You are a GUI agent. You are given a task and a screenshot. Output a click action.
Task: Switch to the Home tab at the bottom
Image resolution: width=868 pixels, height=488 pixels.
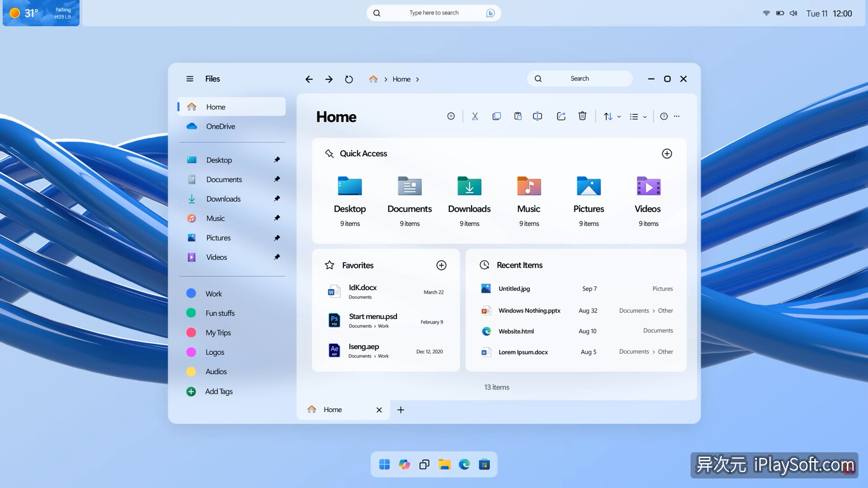[333, 410]
